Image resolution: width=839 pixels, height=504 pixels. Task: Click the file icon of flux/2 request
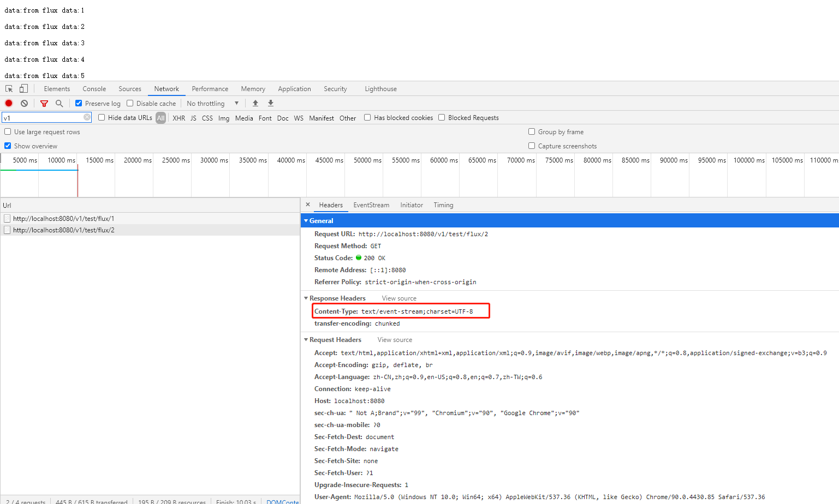[x=7, y=230]
